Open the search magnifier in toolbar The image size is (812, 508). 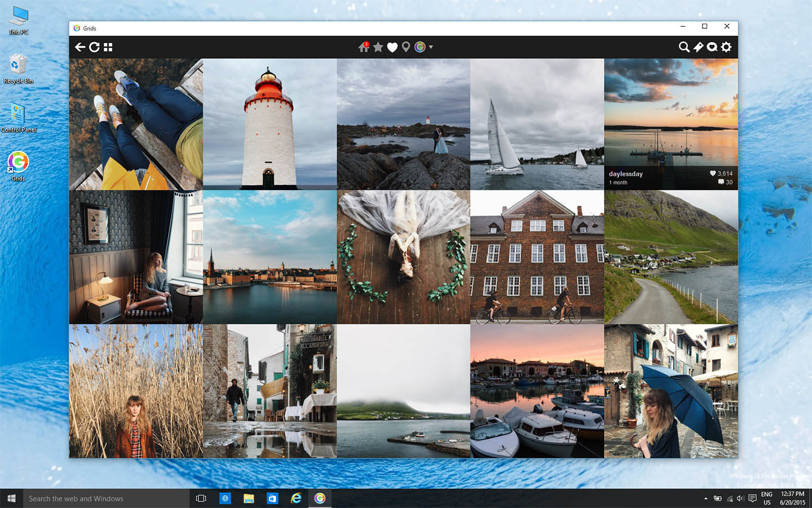click(684, 47)
